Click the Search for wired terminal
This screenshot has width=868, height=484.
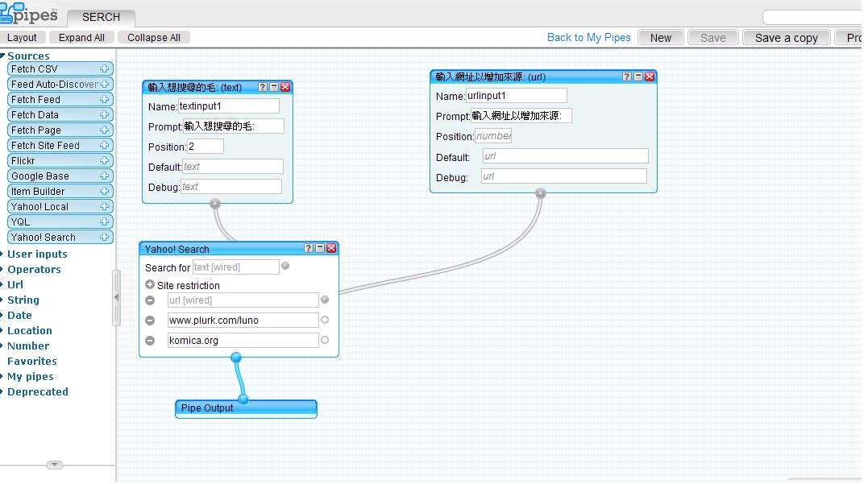tap(285, 266)
